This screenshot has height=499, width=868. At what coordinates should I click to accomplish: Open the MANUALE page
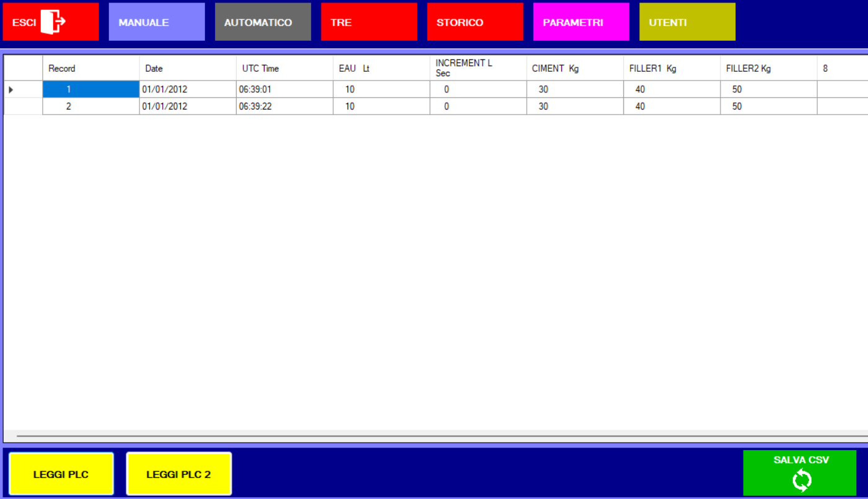pyautogui.click(x=157, y=22)
